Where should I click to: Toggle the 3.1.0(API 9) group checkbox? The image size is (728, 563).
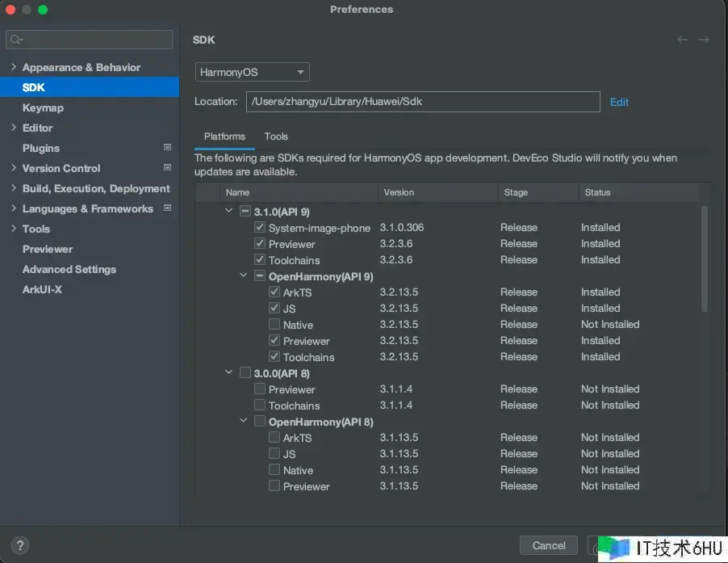(245, 211)
